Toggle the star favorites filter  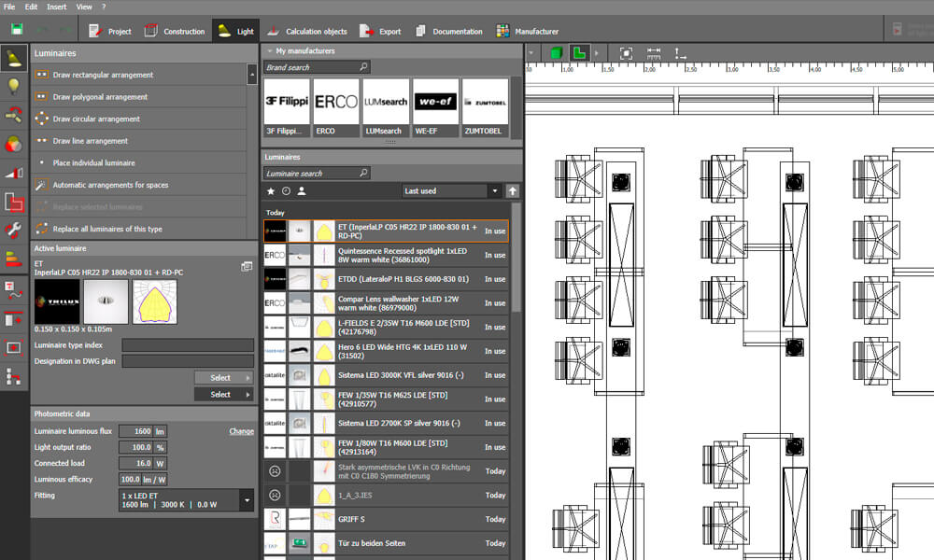[x=271, y=191]
